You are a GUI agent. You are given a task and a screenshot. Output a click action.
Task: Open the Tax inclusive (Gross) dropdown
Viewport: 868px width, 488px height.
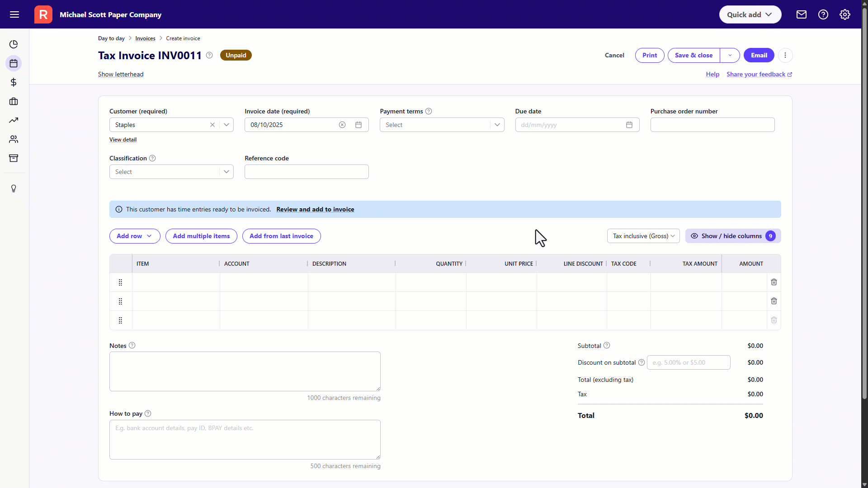tap(643, 236)
